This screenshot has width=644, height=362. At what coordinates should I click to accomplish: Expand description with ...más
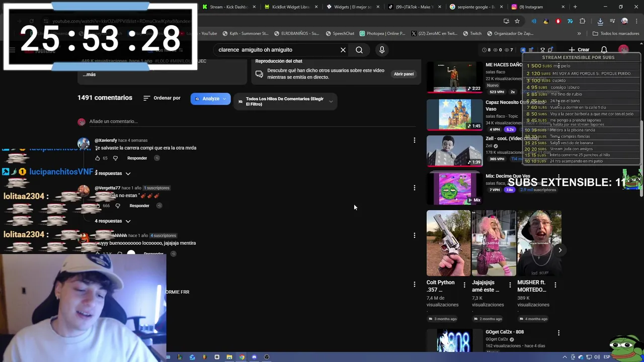pyautogui.click(x=89, y=74)
